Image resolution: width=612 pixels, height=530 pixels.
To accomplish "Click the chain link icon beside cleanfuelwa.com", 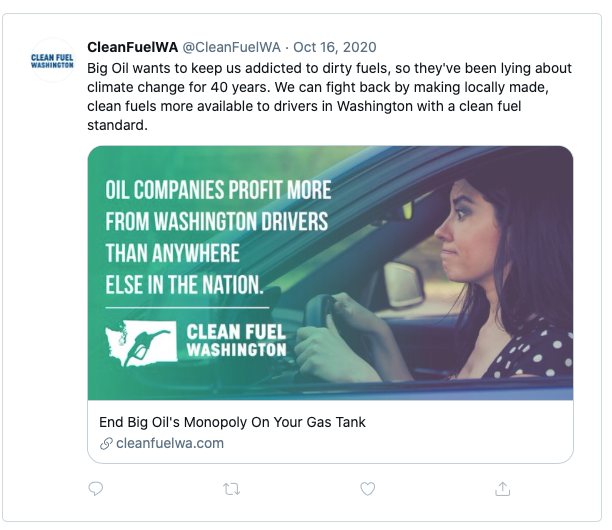I will (106, 443).
